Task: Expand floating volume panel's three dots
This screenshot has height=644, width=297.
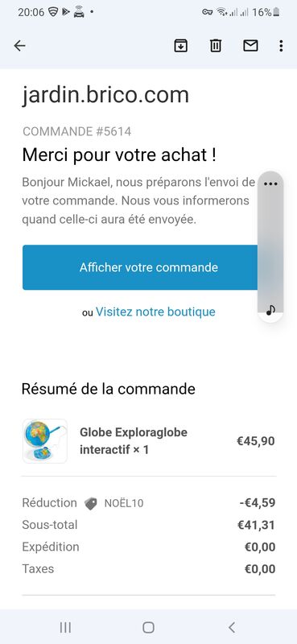Action: (x=270, y=184)
